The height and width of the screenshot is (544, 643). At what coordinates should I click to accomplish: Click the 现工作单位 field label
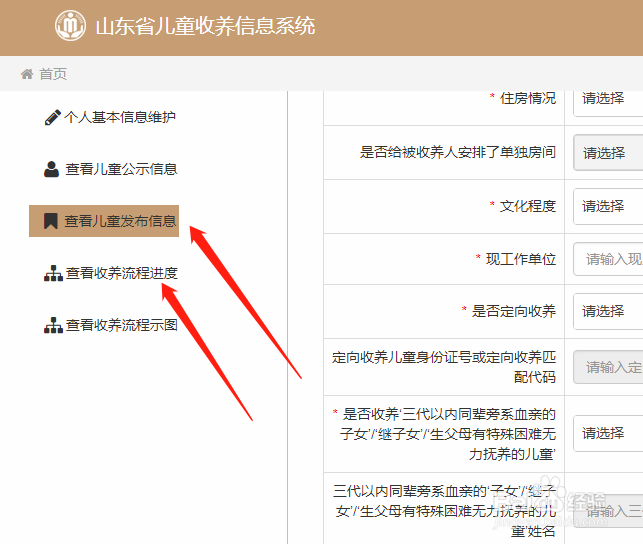pos(521,259)
